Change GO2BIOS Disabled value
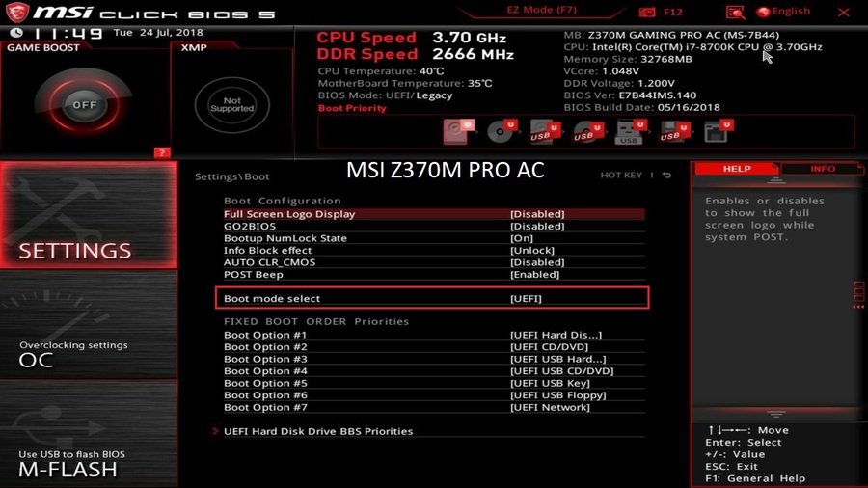868x488 pixels. pyautogui.click(x=537, y=227)
